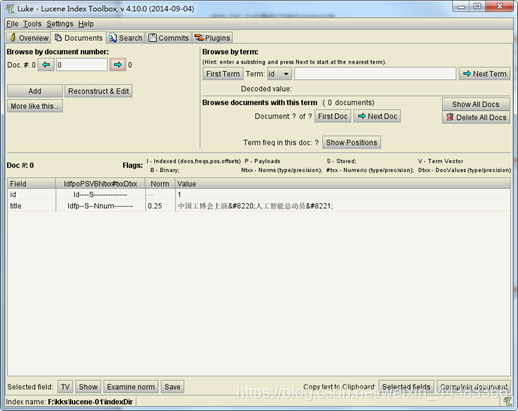Click the term text input field
This screenshot has width=518, height=411.
375,74
